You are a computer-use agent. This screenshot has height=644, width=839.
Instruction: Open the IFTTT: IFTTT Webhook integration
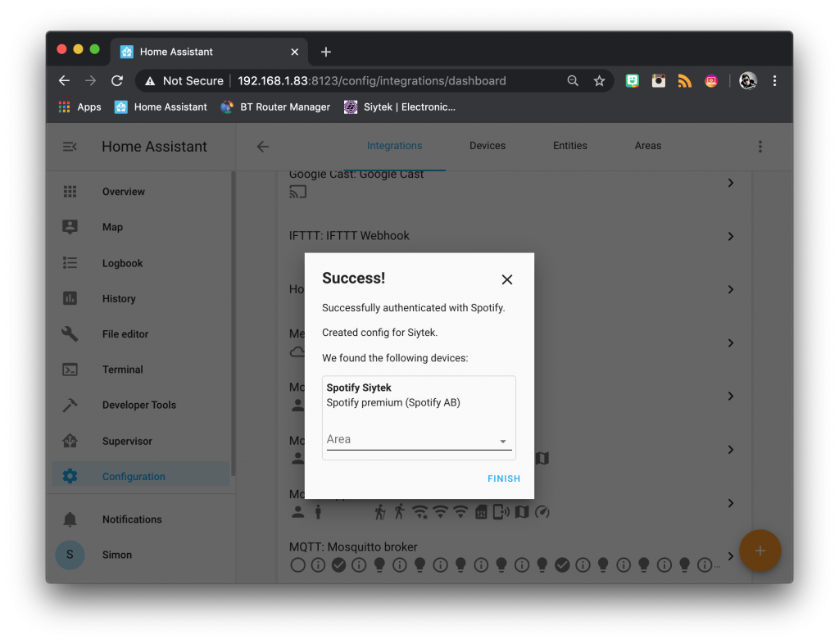coord(349,236)
